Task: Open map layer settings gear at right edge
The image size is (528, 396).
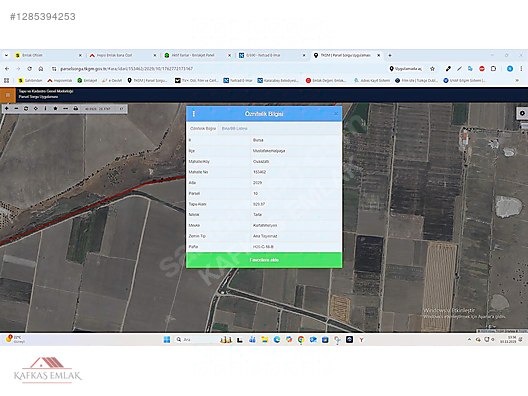Action: [522, 113]
